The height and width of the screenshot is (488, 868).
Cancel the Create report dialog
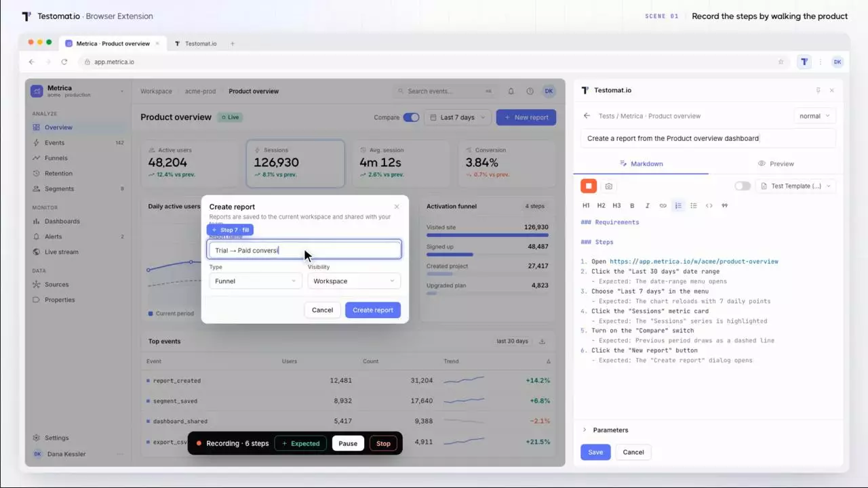coord(322,310)
